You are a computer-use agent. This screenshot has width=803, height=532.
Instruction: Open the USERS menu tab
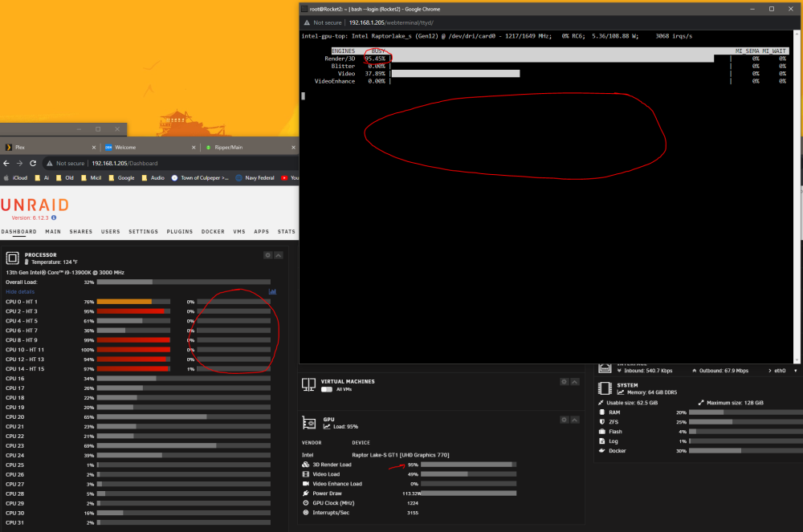(x=110, y=232)
